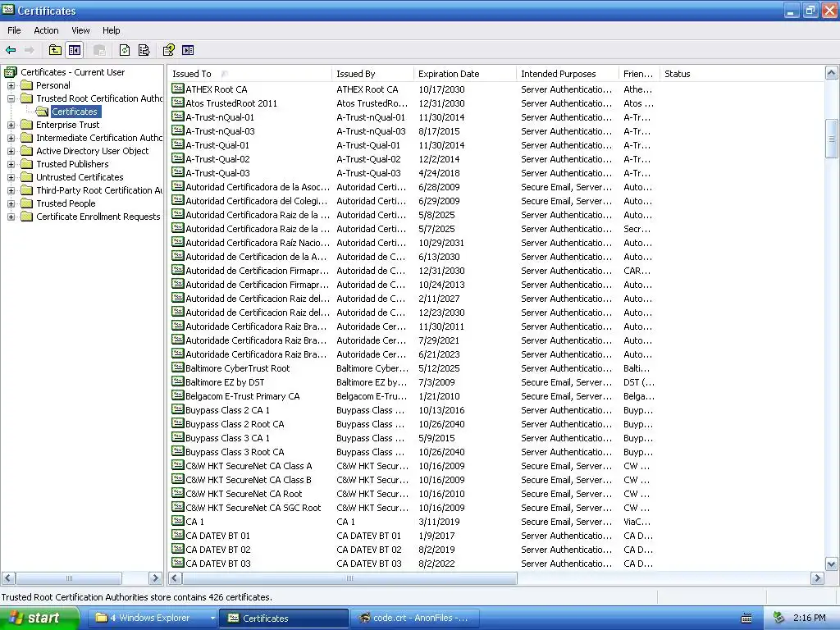The width and height of the screenshot is (840, 630).
Task: Toggle Show/Hide Console Tree toolbar icon
Action: 75,50
